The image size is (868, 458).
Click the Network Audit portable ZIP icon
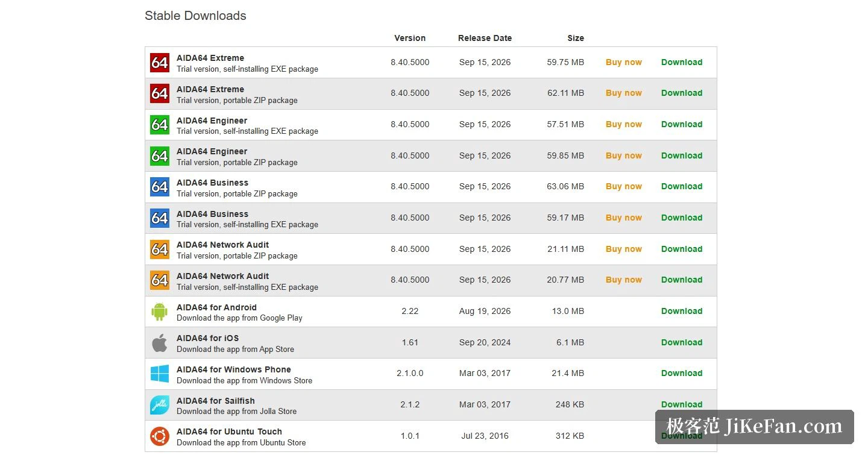point(160,249)
